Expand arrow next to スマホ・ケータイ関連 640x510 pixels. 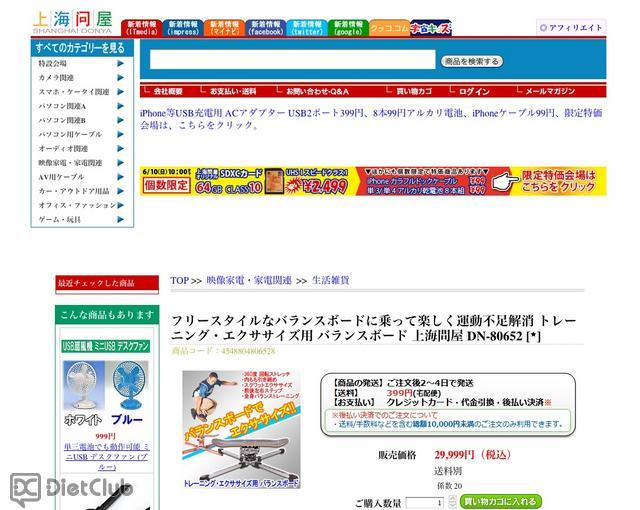click(120, 92)
